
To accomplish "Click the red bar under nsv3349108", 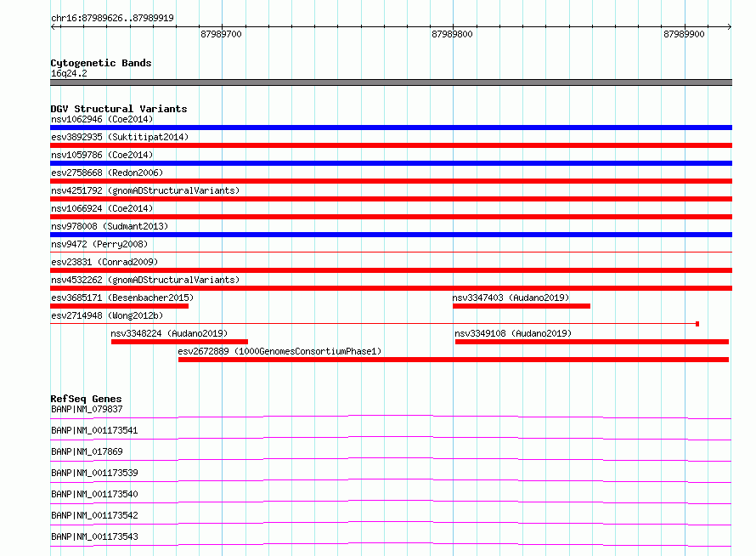I will [591, 342].
